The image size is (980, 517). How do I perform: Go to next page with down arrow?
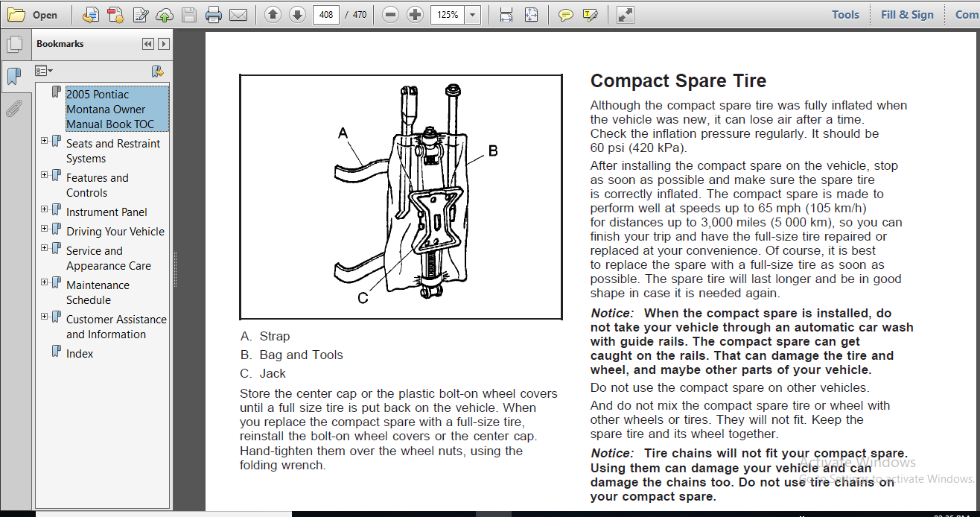[297, 14]
